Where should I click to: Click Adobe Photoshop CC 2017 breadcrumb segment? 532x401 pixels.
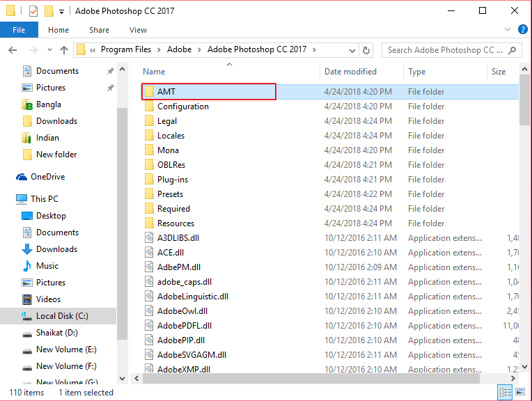click(257, 49)
